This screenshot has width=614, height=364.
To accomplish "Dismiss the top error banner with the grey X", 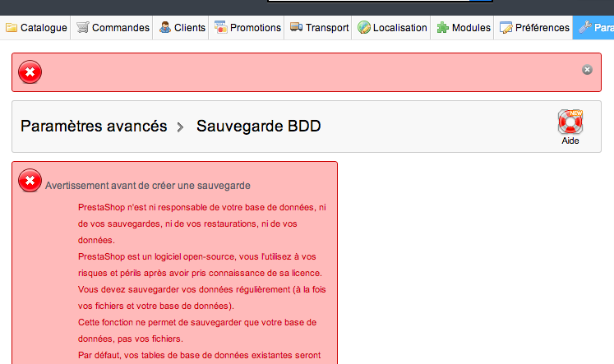I will coord(587,70).
